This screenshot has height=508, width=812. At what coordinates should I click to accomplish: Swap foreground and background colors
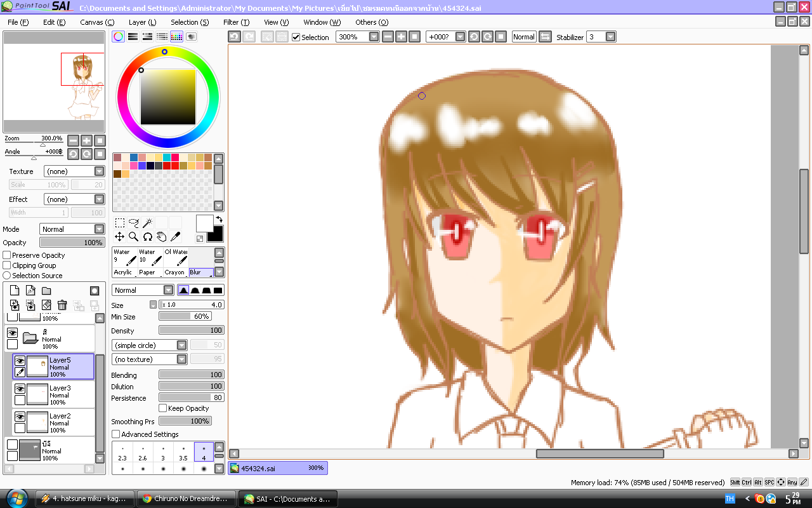pos(219,220)
